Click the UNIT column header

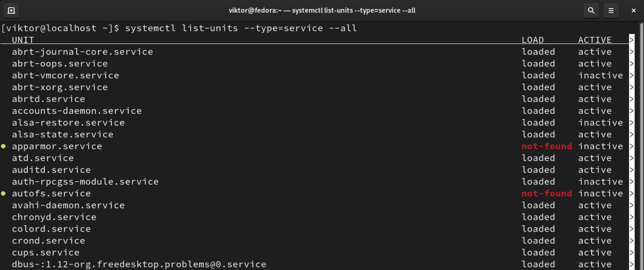tap(23, 40)
